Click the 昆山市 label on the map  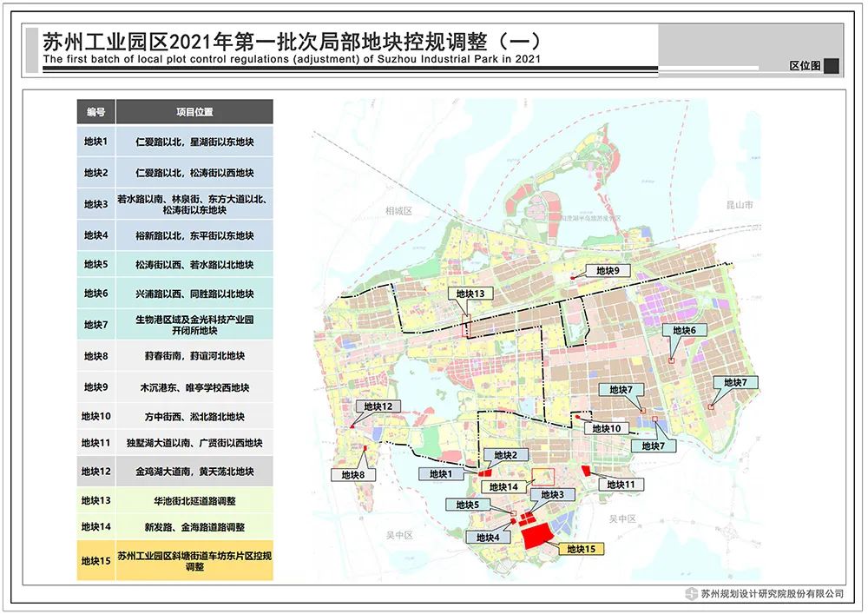[x=740, y=205]
